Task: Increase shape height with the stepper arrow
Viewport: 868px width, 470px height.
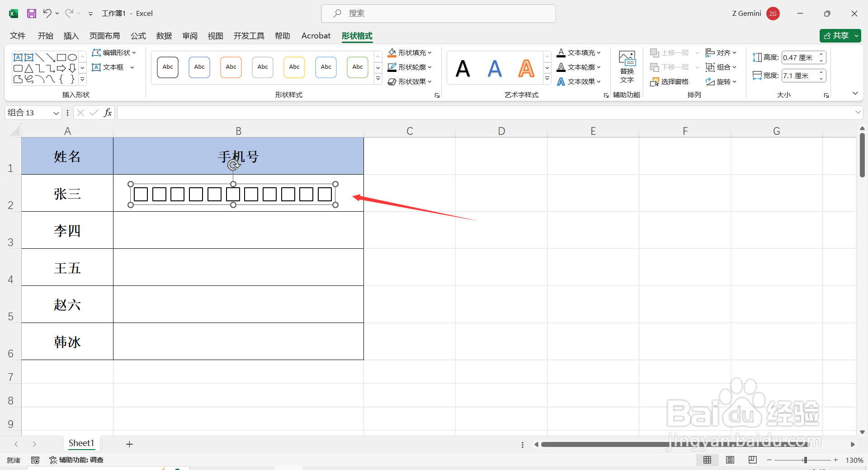Action: (820, 54)
